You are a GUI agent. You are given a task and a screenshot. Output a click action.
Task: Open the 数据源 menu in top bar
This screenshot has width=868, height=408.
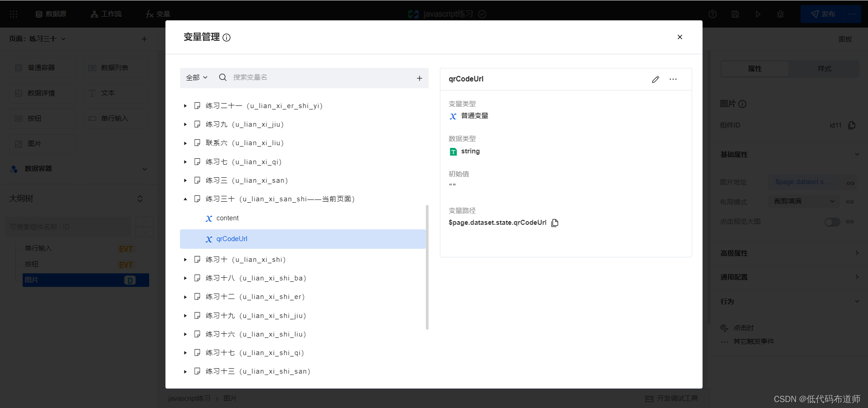(51, 14)
